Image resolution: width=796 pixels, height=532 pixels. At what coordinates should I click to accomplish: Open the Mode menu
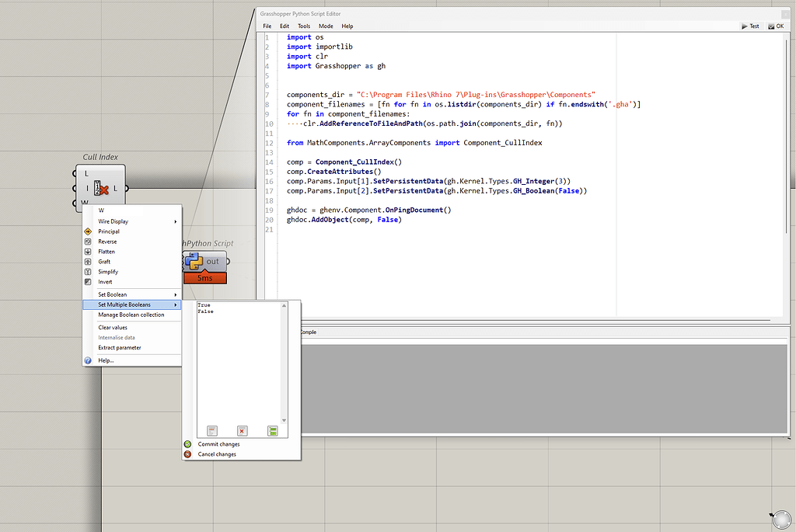pos(326,26)
